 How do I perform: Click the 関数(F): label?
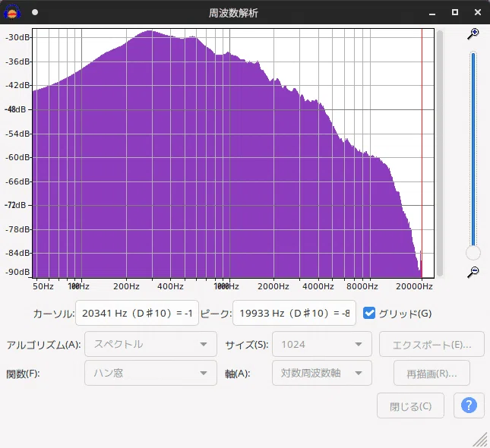(23, 374)
